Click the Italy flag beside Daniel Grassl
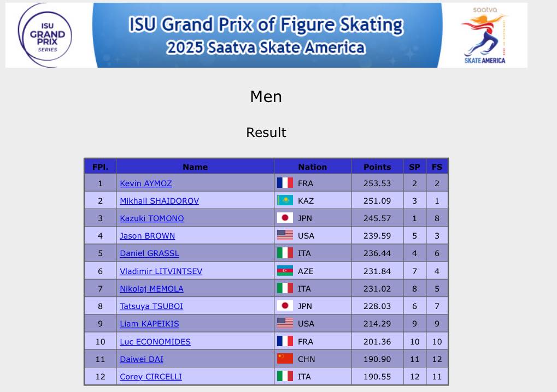 285,253
